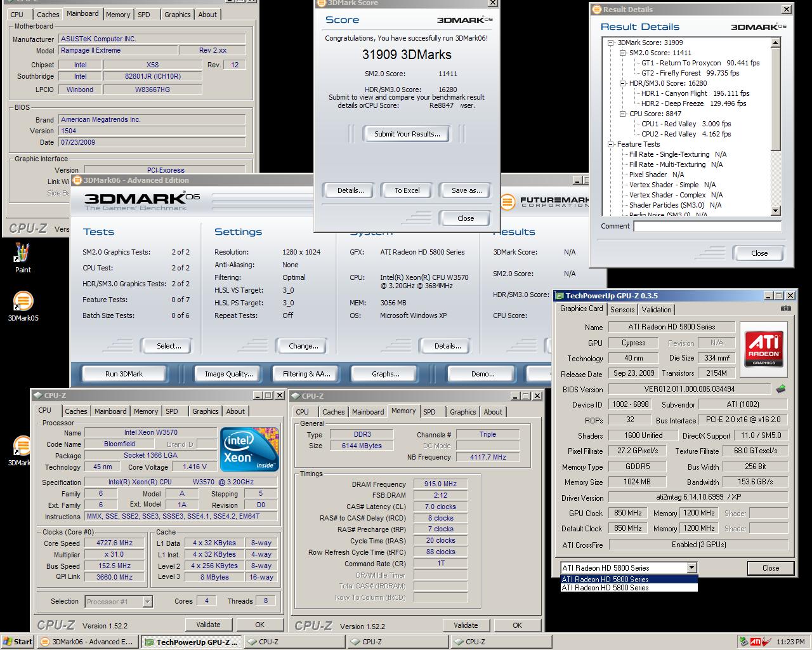Open the Sensors tab in GPU-Z
The image size is (812, 650).
[x=622, y=309]
